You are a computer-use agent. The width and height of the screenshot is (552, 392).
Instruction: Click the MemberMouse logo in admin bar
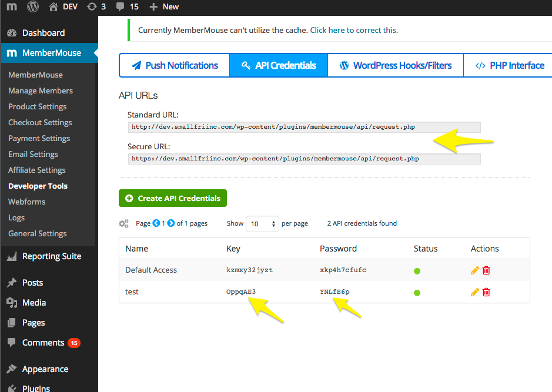12,6
